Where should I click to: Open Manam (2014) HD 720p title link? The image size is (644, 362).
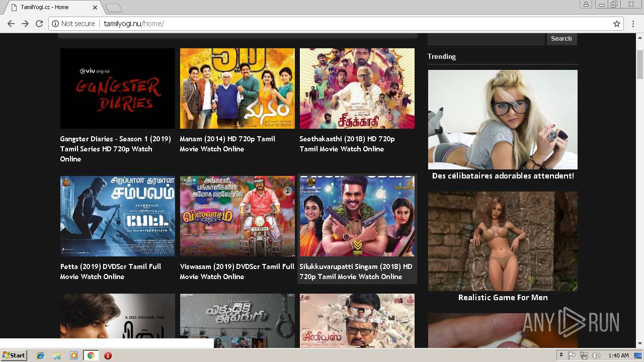227,144
